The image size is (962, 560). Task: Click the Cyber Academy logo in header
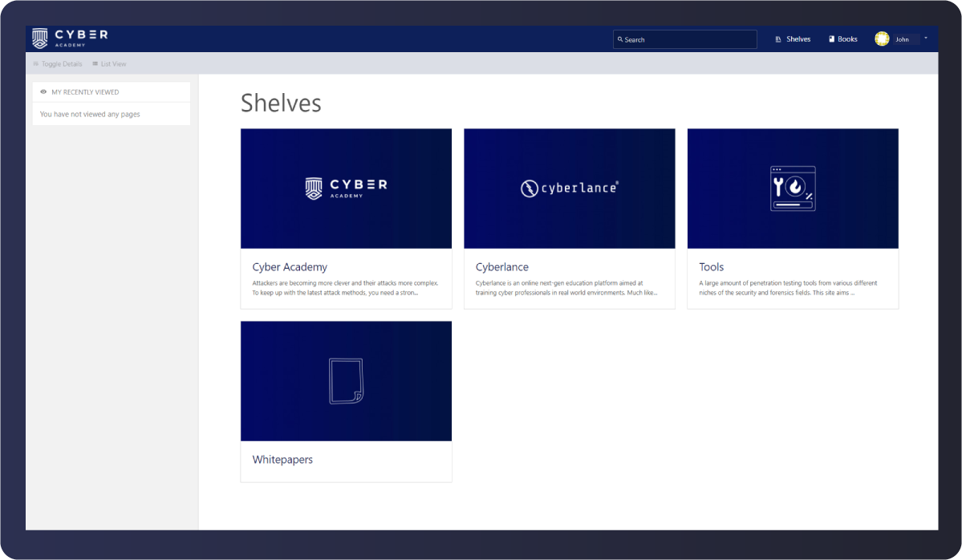(x=69, y=38)
